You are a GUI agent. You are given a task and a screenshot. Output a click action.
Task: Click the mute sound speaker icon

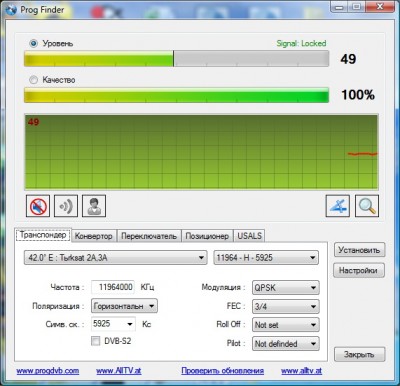coord(38,206)
